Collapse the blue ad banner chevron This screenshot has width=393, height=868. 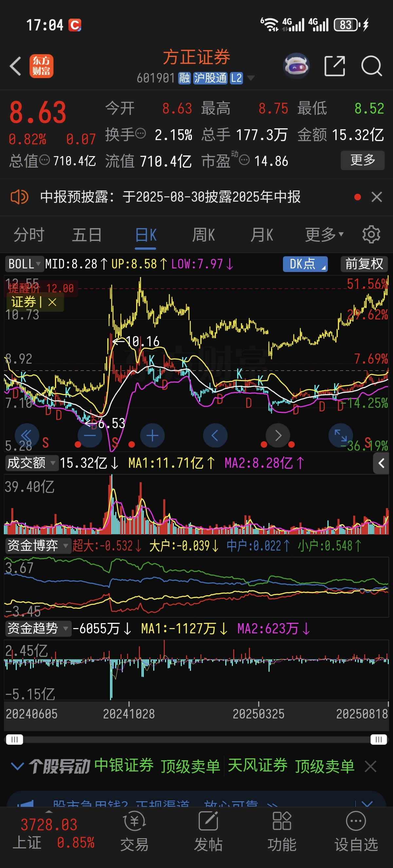point(367,803)
